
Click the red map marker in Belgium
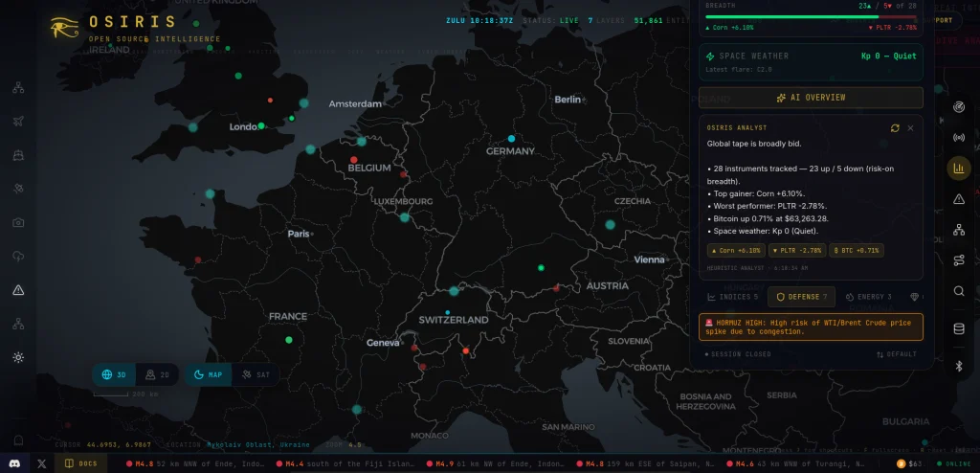(x=354, y=160)
